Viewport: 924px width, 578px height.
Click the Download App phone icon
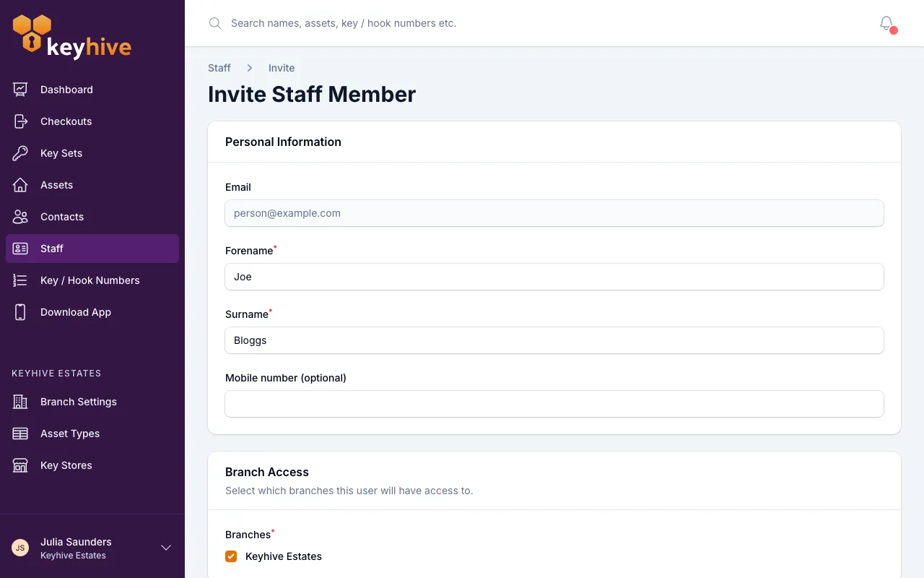pos(20,312)
